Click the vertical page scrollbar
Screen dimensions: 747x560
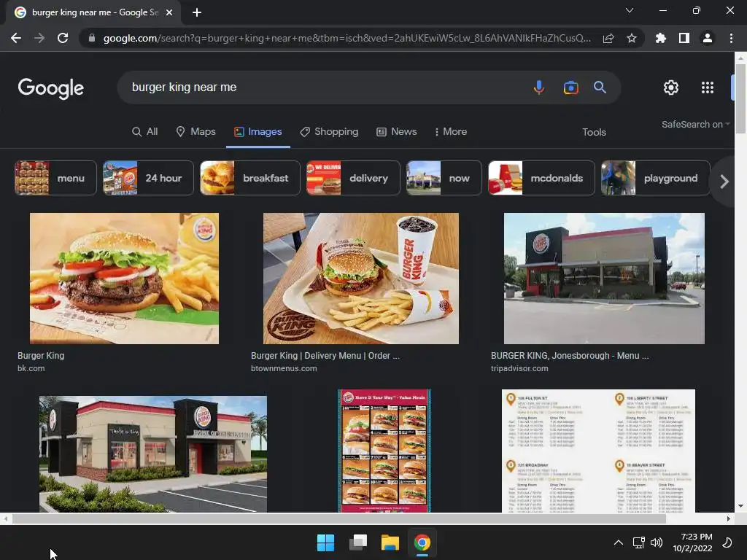pyautogui.click(x=740, y=98)
